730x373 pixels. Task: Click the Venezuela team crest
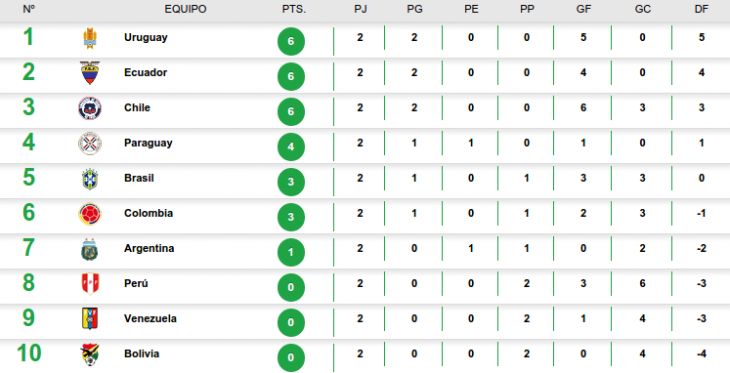tap(90, 319)
